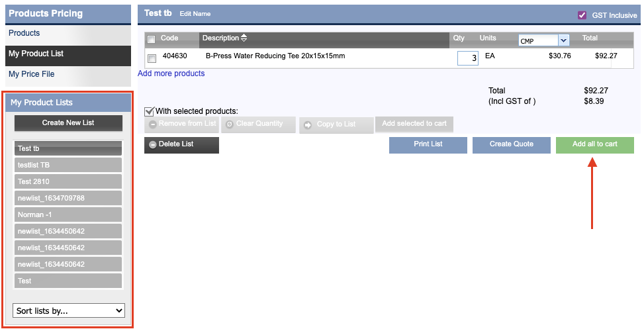The image size is (644, 329).
Task: Click the Copy to List arrow icon
Action: [x=308, y=125]
